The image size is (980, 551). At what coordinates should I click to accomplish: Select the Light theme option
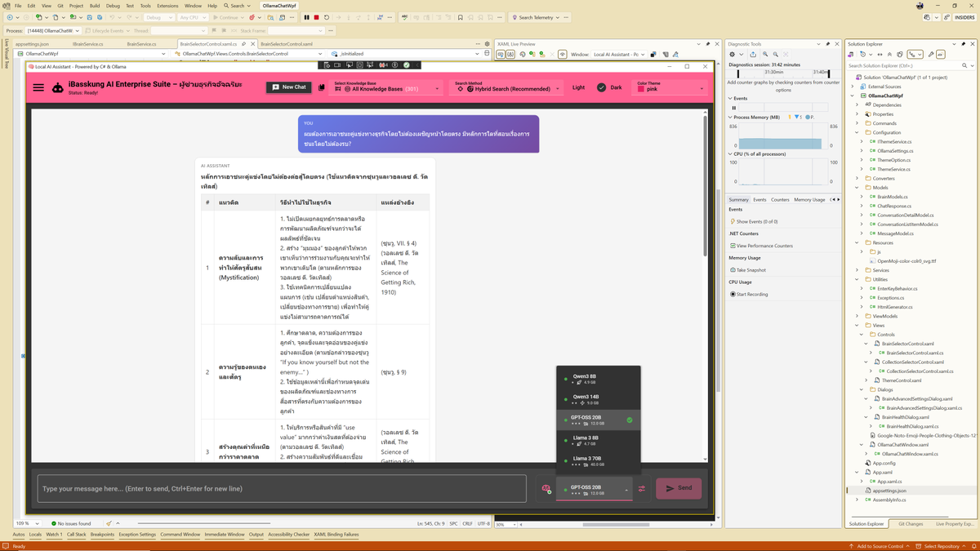(x=578, y=87)
